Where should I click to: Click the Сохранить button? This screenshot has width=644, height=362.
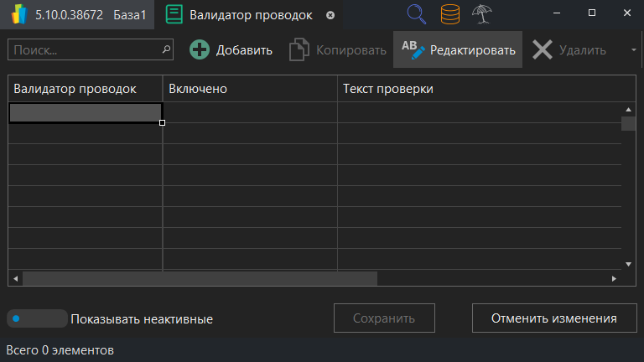pyautogui.click(x=384, y=318)
